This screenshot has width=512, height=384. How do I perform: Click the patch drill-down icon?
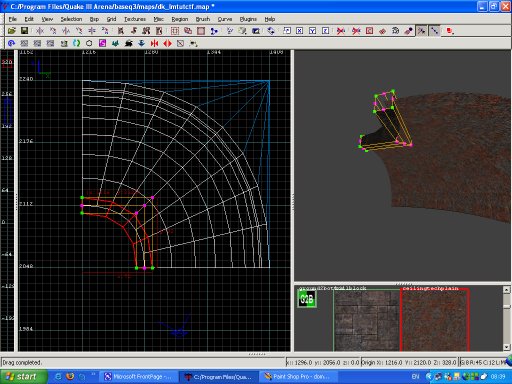(396, 31)
